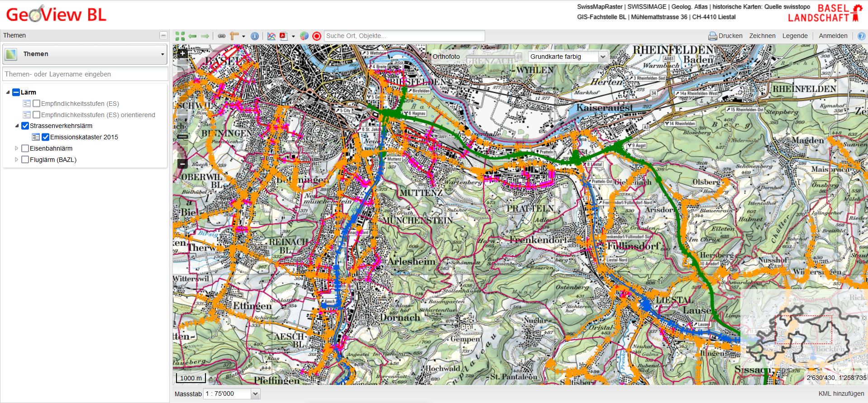Click the red target locate icon
Viewport: 868px width, 403px height.
pos(317,36)
